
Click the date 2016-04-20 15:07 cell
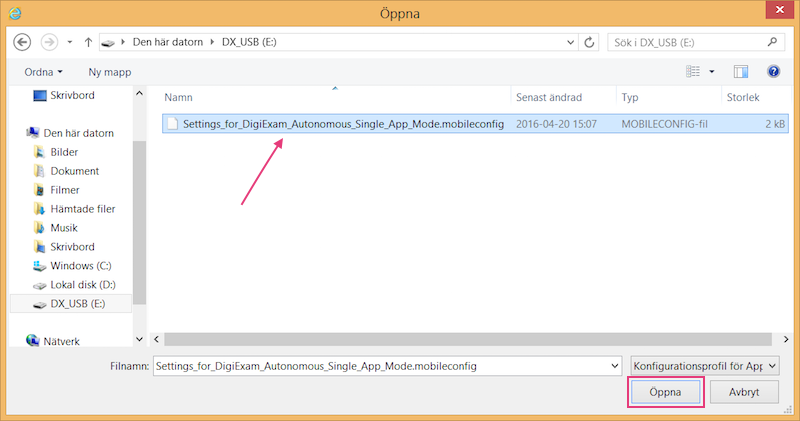tap(556, 124)
